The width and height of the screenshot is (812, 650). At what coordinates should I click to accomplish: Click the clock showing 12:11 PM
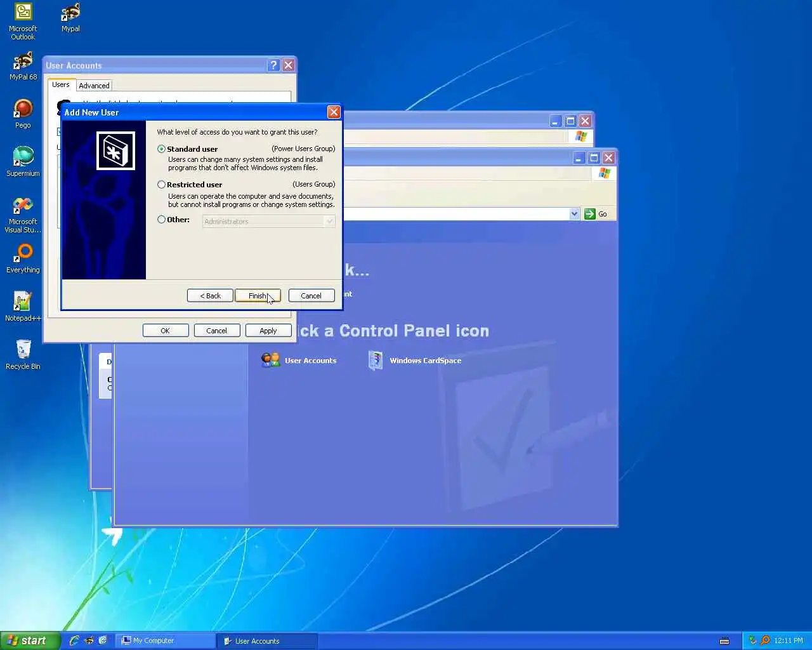point(789,640)
